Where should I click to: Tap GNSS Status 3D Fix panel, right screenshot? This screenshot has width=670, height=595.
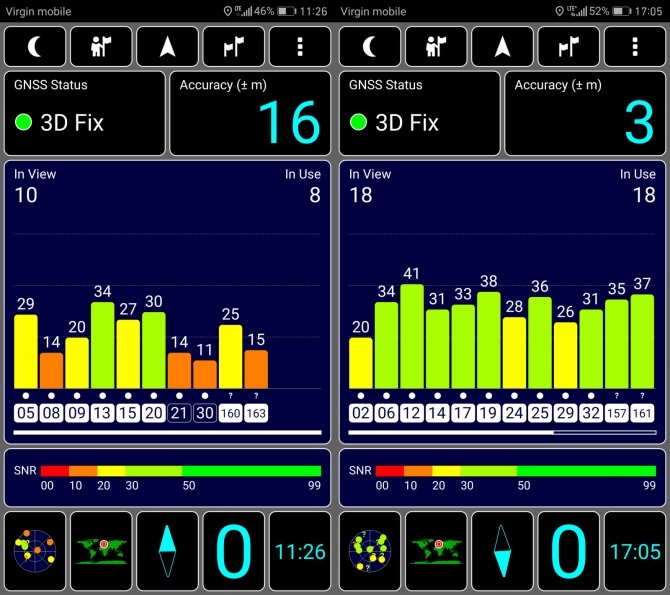click(x=420, y=113)
